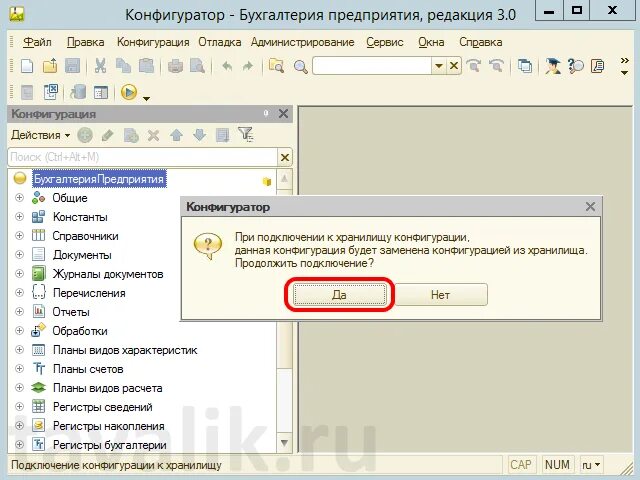Screen dimensions: 640x480
Task: Click the magnifier Find icon
Action: (301, 66)
